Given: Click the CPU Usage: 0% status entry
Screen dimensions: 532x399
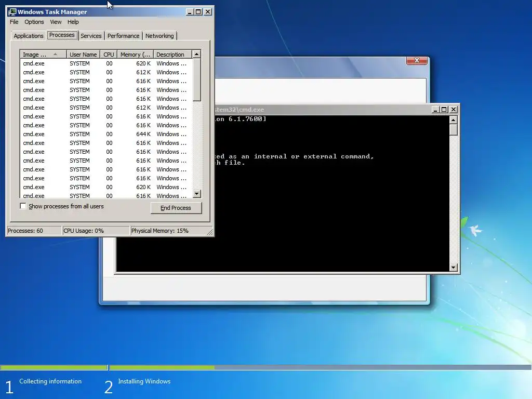Looking at the screenshot, I should [96, 231].
